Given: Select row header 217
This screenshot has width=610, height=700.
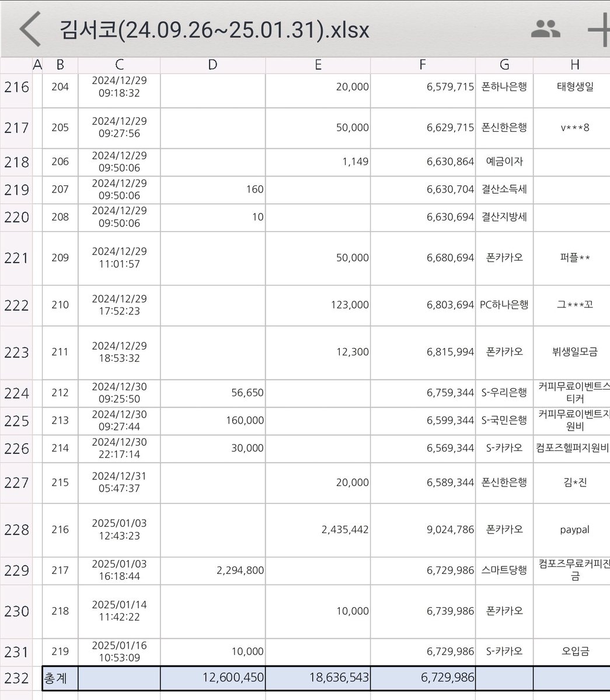Looking at the screenshot, I should (16, 128).
